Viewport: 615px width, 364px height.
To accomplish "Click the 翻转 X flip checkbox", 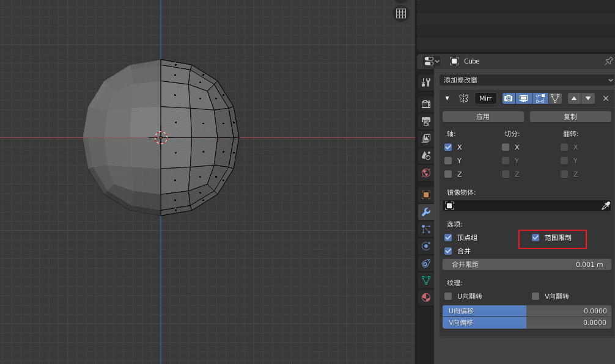I will click(x=564, y=147).
